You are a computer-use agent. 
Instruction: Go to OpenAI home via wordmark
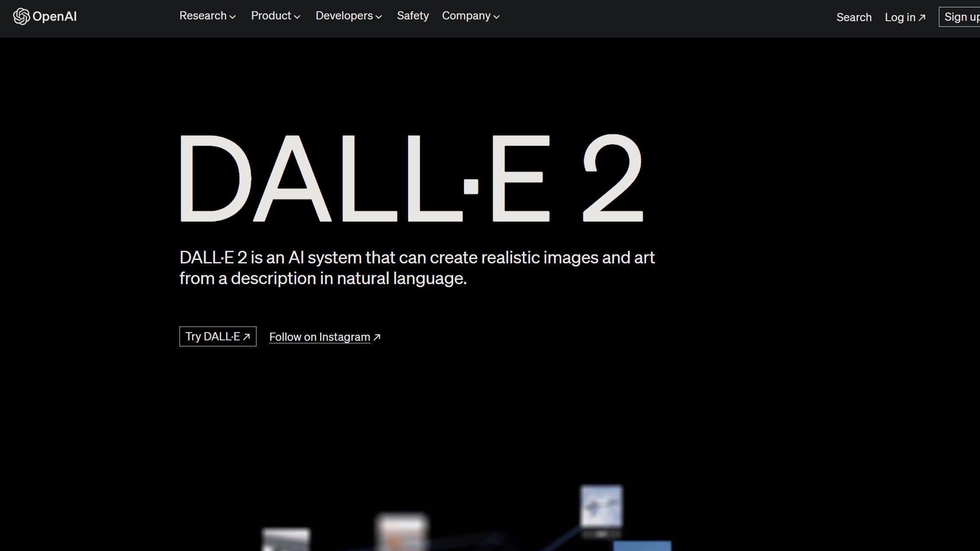click(x=54, y=16)
